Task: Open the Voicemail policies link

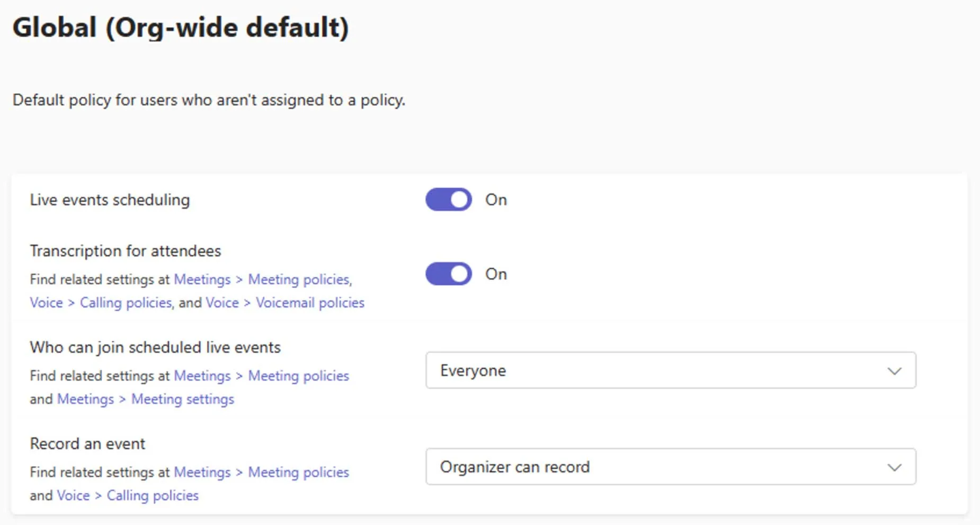Action: click(x=310, y=303)
